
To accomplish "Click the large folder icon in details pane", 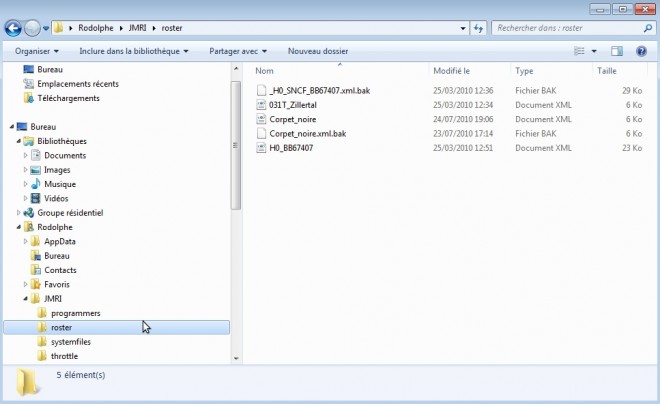I will (28, 382).
